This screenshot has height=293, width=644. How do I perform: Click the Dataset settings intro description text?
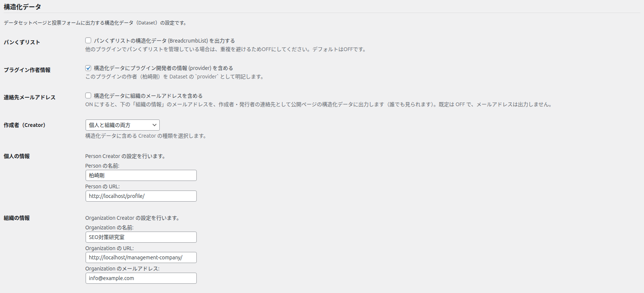[x=96, y=23]
